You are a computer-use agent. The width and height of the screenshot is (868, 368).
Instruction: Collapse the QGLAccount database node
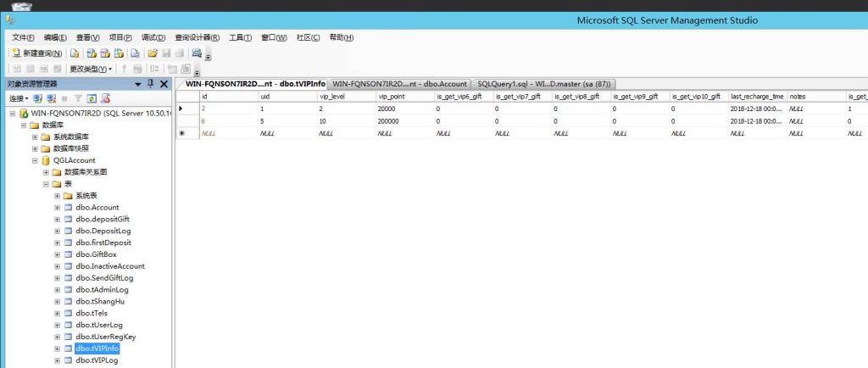pyautogui.click(x=35, y=160)
